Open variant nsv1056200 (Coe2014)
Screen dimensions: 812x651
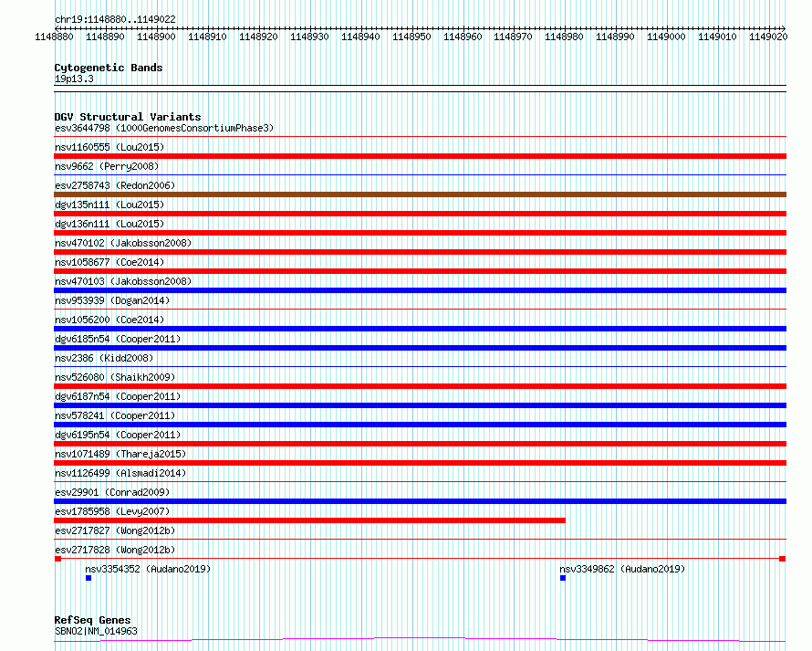point(109,320)
